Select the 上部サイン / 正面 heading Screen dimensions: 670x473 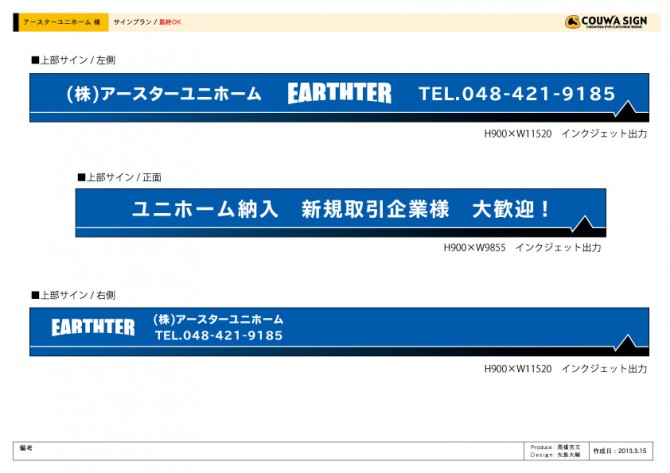[119, 177]
